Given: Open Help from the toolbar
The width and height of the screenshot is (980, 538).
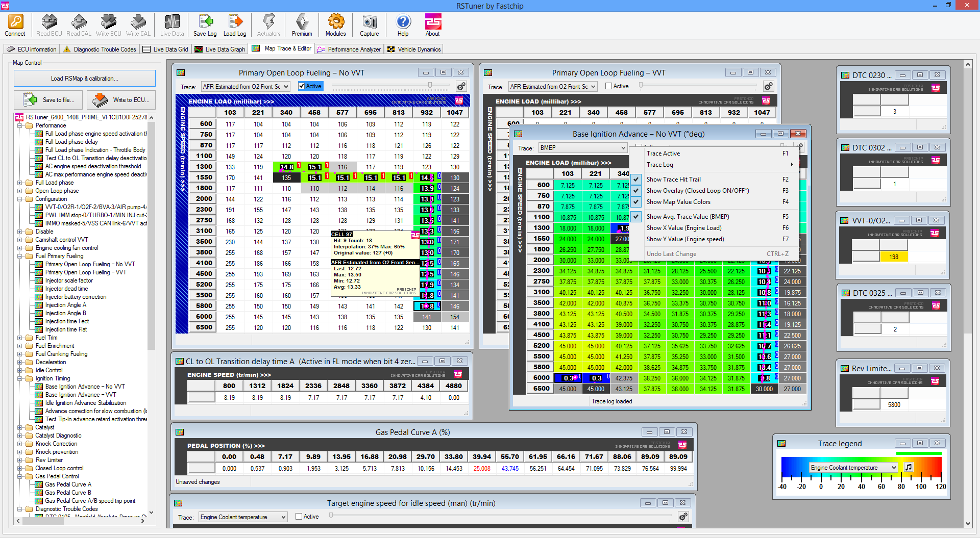Looking at the screenshot, I should tap(403, 25).
